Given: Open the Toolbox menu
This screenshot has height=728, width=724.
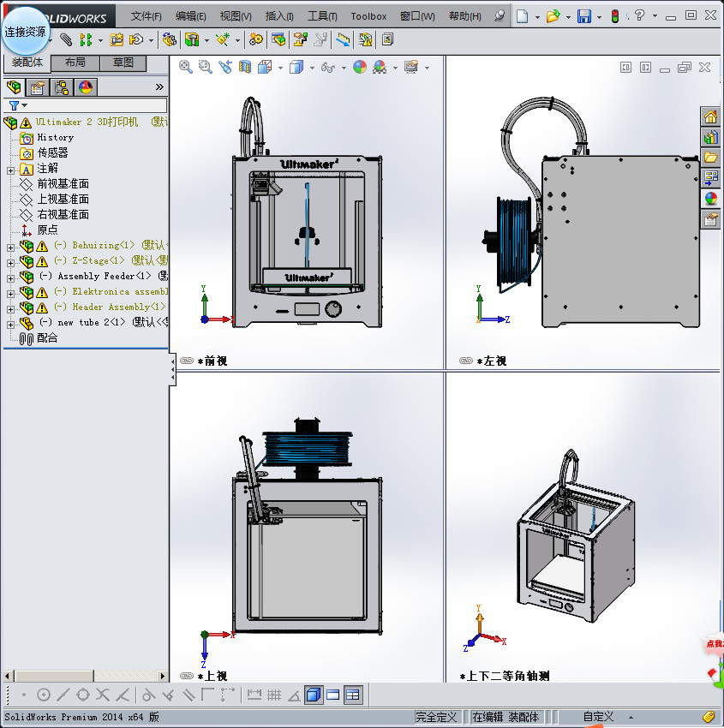Looking at the screenshot, I should click(x=368, y=16).
